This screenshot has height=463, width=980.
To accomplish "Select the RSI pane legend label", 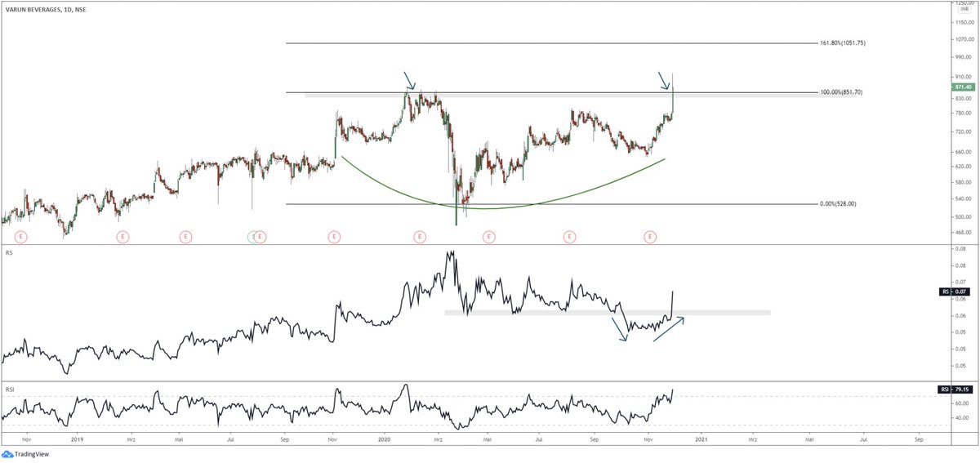I will point(8,388).
